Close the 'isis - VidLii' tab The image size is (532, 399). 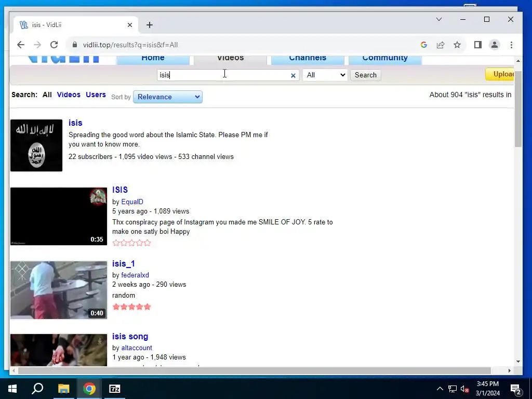[129, 25]
